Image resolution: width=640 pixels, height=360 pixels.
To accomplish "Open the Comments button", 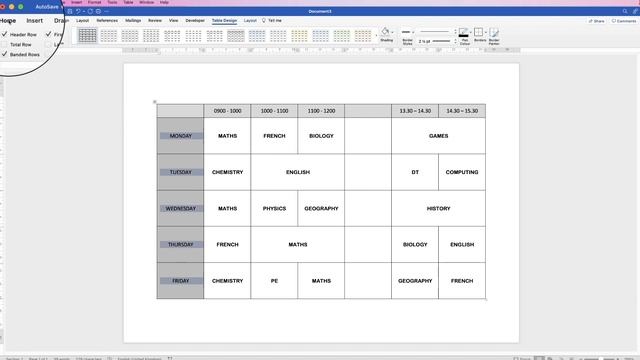I will coord(624,21).
